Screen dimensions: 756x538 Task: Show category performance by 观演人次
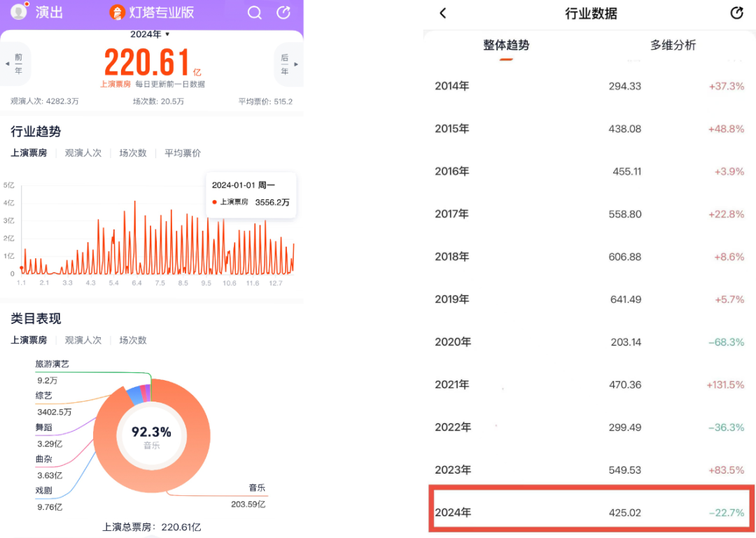coord(83,340)
